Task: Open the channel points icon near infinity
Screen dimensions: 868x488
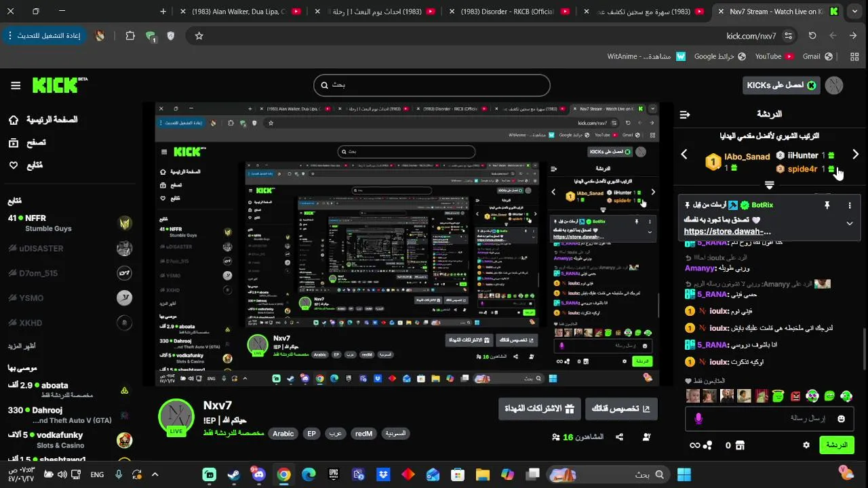Action: point(708,445)
